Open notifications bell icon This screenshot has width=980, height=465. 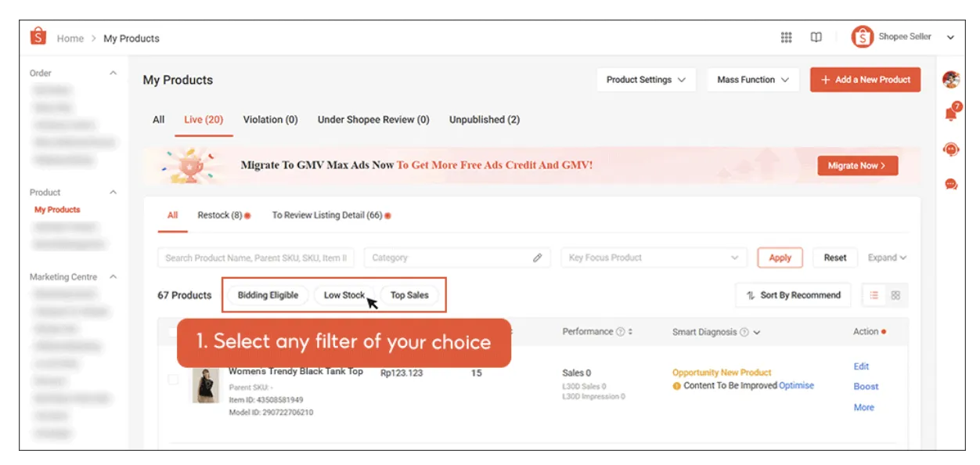[x=951, y=114]
